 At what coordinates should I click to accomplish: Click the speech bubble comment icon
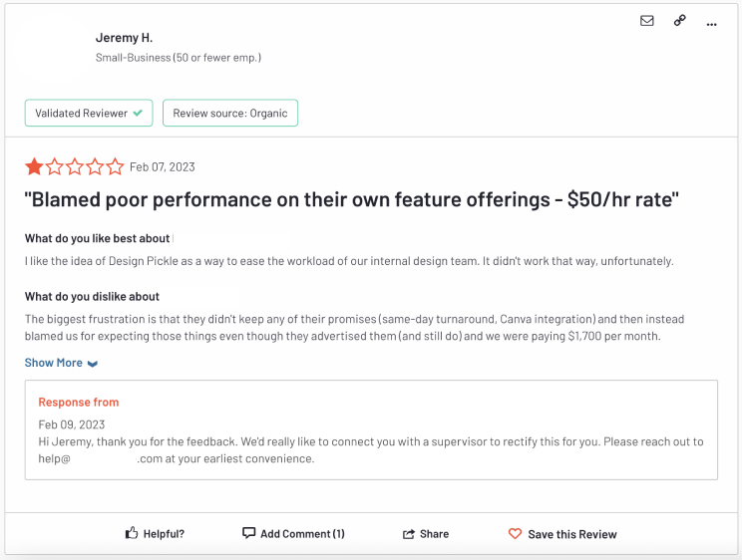(x=249, y=533)
